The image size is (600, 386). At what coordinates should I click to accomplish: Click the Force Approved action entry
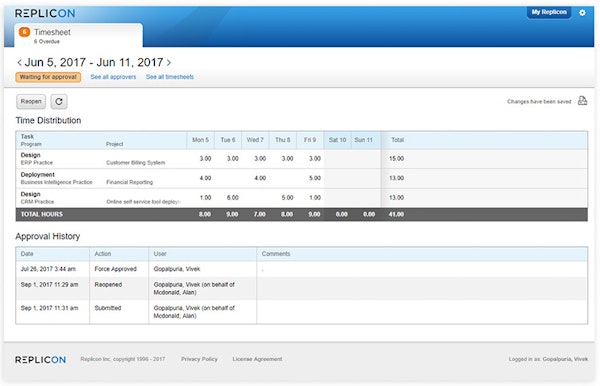pos(116,269)
